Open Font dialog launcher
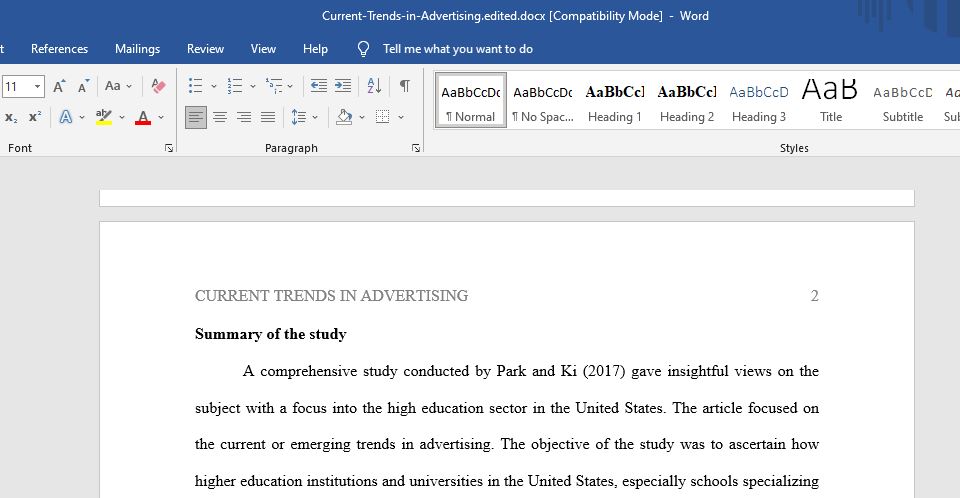This screenshot has width=960, height=498. 169,148
